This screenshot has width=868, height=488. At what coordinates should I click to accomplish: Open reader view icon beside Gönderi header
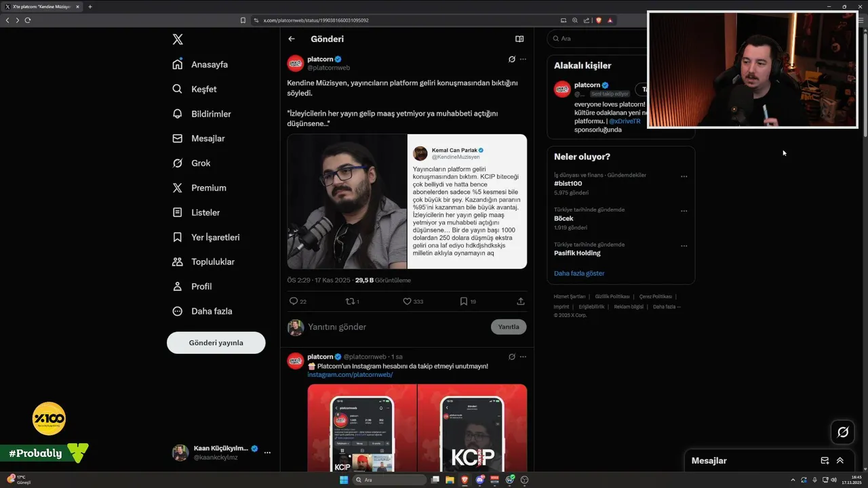pos(519,39)
